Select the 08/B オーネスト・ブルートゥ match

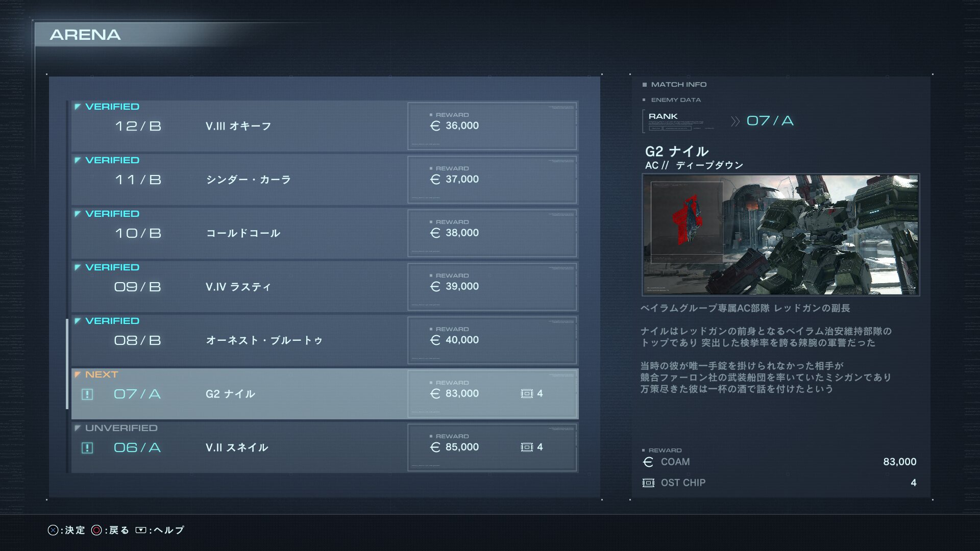[x=325, y=340]
